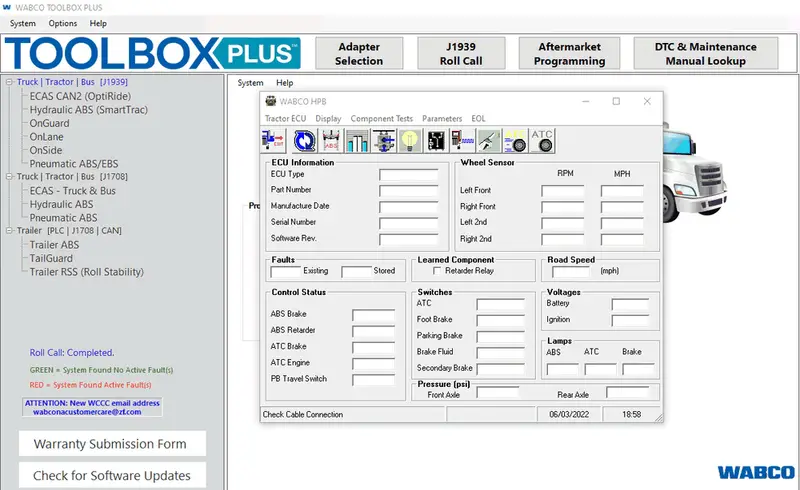This screenshot has height=490, width=800.
Task: Click the ABS Brake control status field
Action: point(373,315)
